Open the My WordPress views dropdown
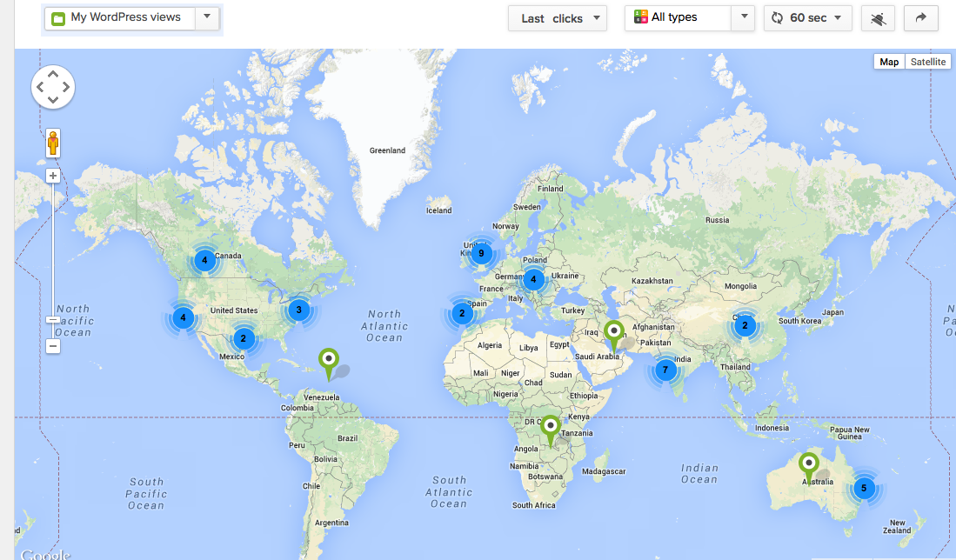Viewport: 956px width, 560px height. click(x=131, y=18)
